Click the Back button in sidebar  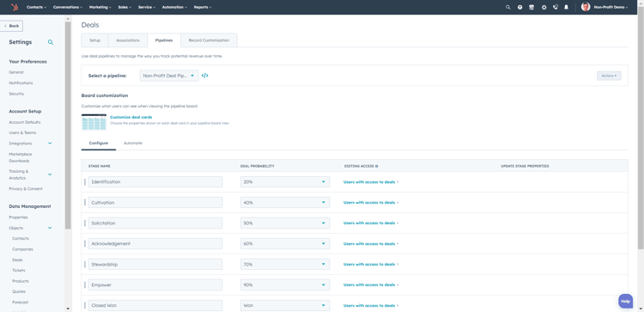[11, 26]
